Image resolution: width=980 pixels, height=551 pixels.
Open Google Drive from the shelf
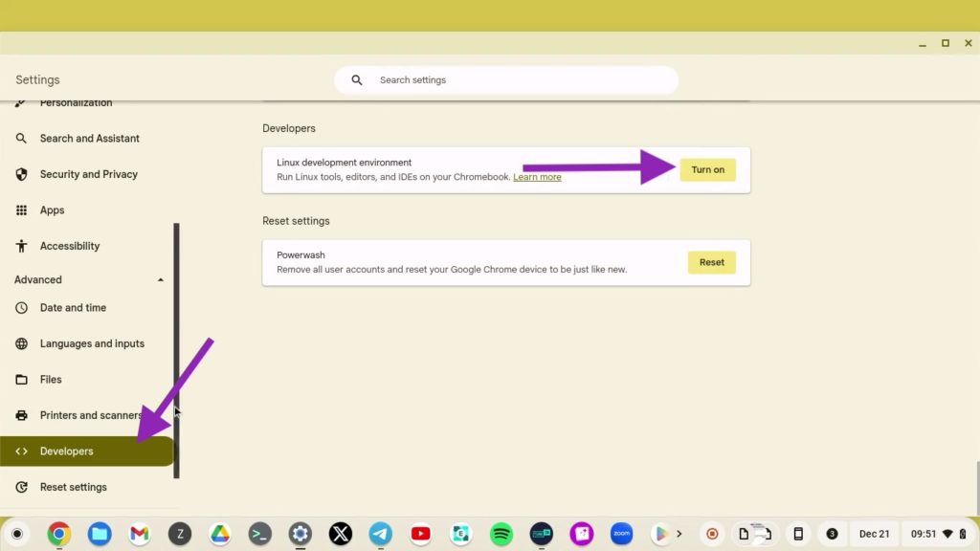tap(220, 534)
